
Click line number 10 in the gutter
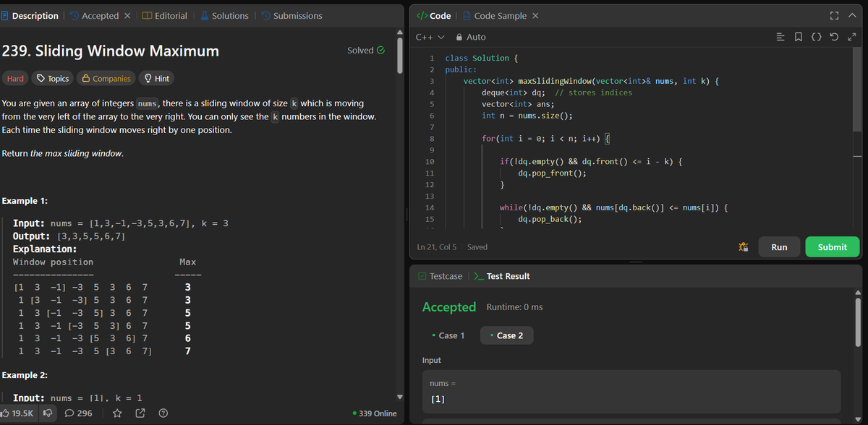(430, 162)
